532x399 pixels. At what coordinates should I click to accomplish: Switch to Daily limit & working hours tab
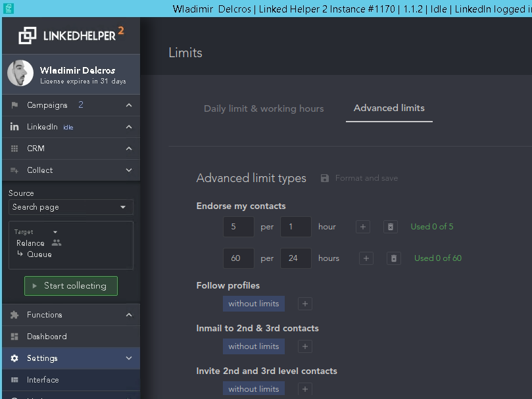(264, 108)
